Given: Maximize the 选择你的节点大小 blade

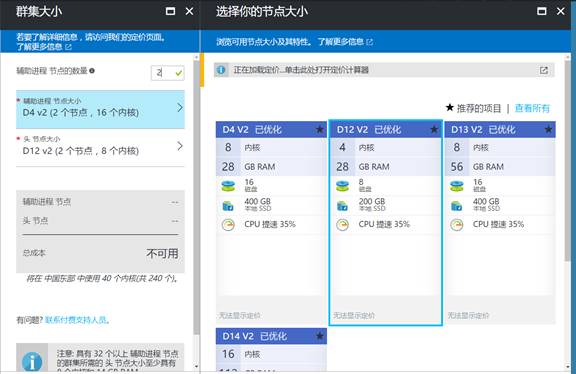Looking at the screenshot, I should [541, 11].
